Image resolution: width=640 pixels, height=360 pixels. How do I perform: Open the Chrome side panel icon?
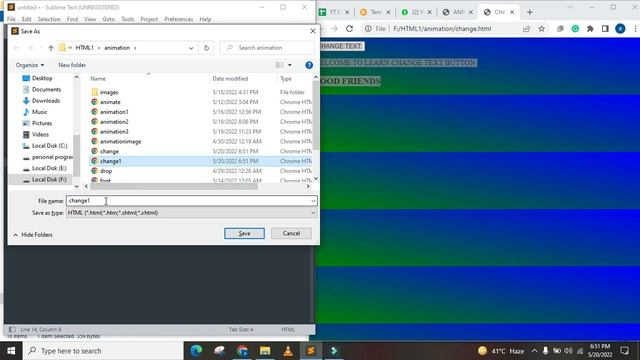[605, 29]
